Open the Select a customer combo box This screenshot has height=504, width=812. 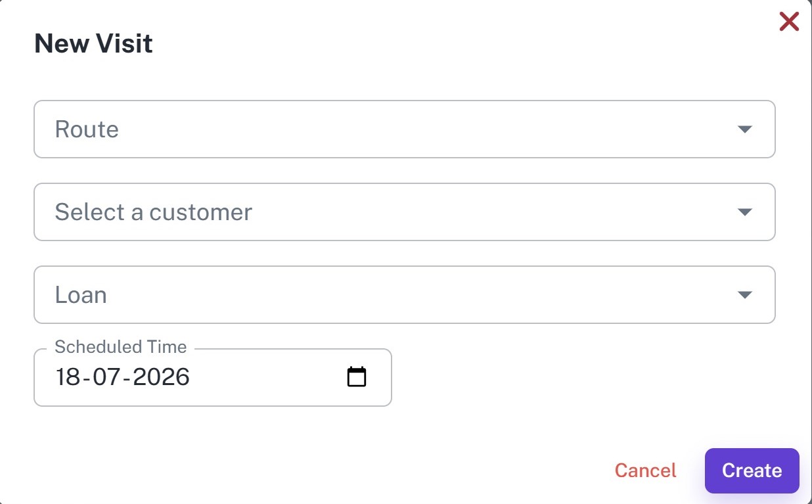pos(405,212)
